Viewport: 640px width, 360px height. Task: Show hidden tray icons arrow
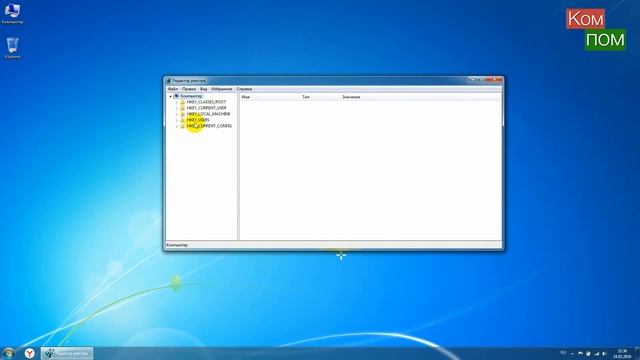pos(572,353)
